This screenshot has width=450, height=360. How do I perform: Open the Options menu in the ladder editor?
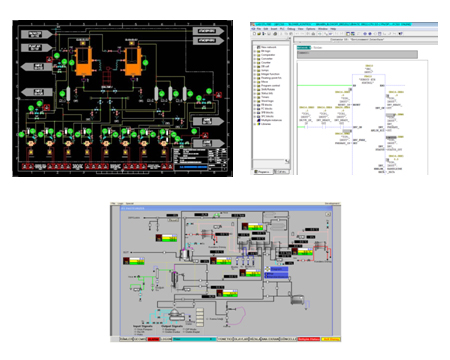coord(311,29)
